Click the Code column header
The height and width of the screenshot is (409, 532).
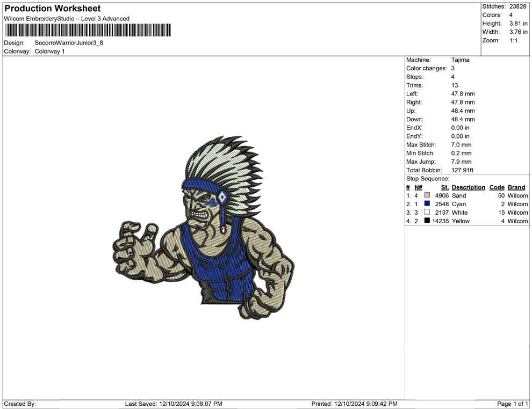(x=497, y=187)
